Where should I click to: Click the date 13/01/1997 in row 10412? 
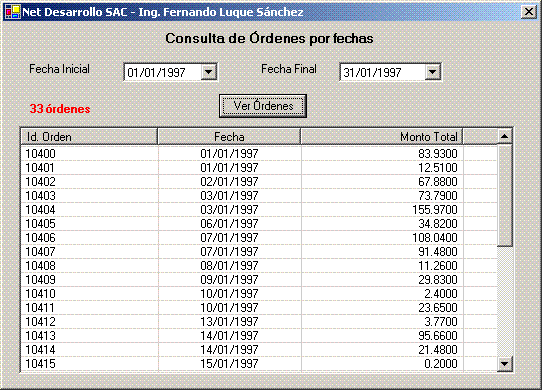tap(230, 322)
